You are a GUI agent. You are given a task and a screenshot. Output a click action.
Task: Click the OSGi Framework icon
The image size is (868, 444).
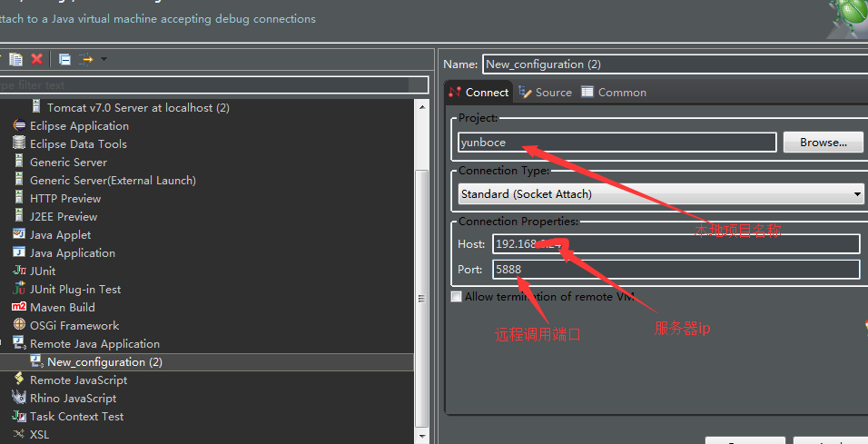[19, 324]
